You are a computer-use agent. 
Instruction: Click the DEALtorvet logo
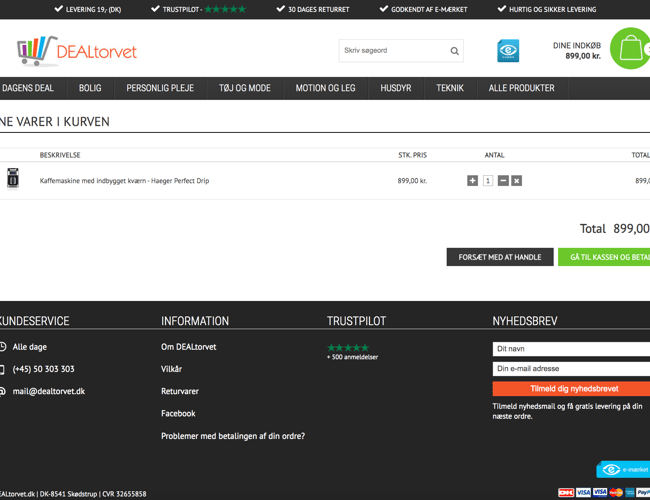click(77, 51)
